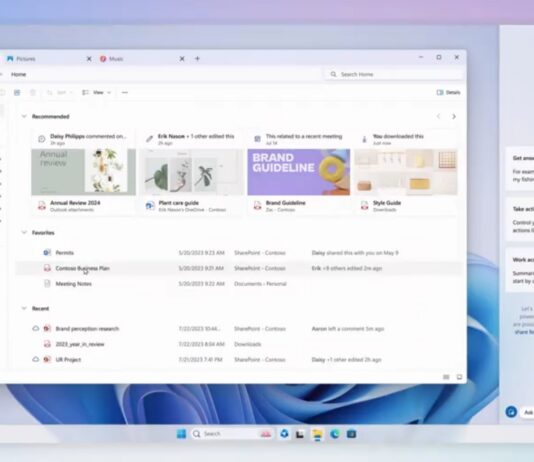Launch Microsoft Edge from the taskbar
Viewport: 534px width, 462px height.
pyautogui.click(x=335, y=434)
